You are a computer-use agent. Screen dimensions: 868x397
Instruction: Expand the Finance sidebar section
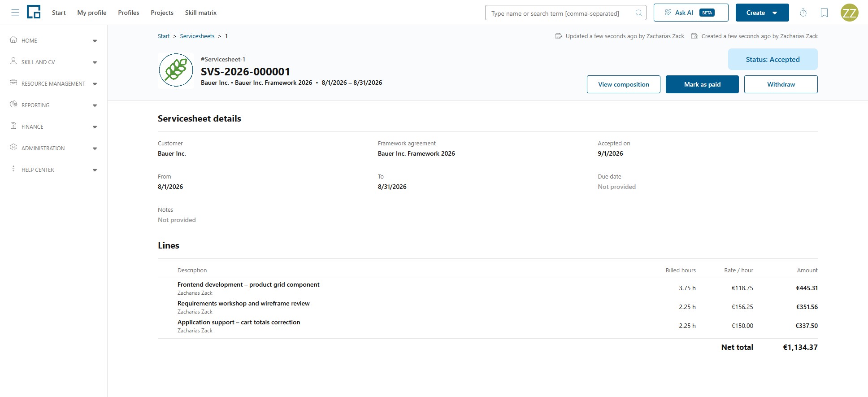pos(95,127)
